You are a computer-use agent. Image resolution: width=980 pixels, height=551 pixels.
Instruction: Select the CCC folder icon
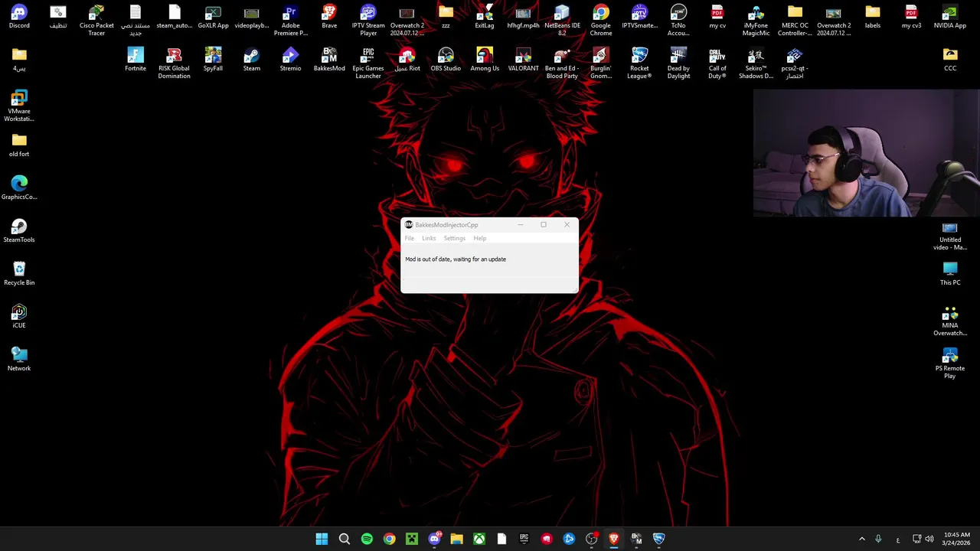950,60
